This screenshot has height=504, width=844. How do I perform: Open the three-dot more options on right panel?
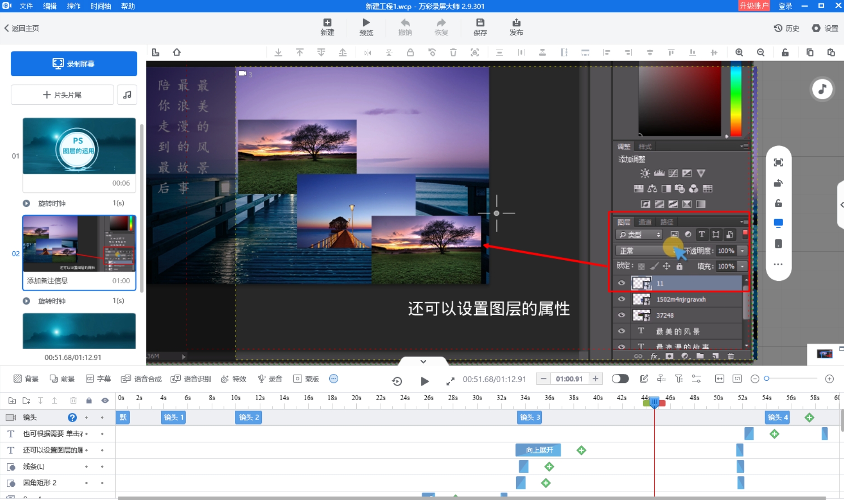[778, 265]
